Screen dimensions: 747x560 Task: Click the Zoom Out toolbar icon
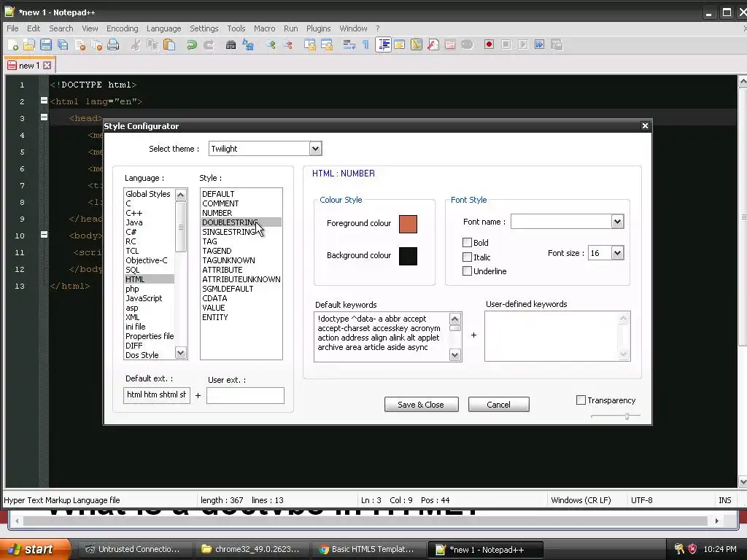click(287, 44)
